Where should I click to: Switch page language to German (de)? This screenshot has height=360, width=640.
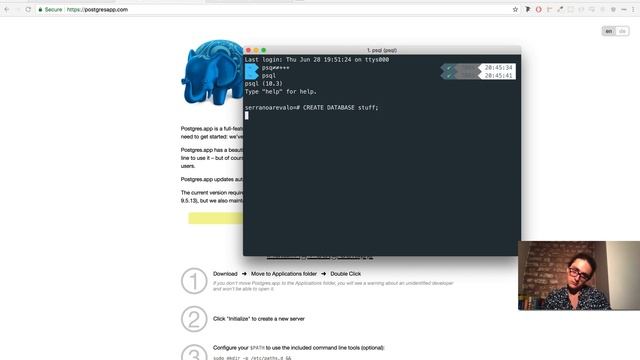coord(622,31)
